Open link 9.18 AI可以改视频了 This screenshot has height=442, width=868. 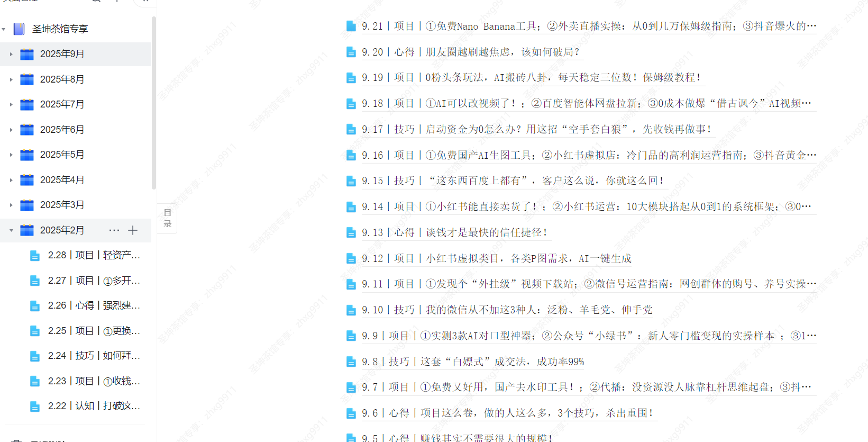pos(589,103)
